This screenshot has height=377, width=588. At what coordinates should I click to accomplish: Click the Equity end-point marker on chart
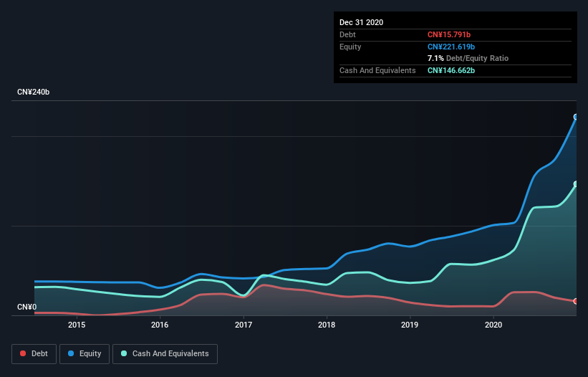[576, 117]
